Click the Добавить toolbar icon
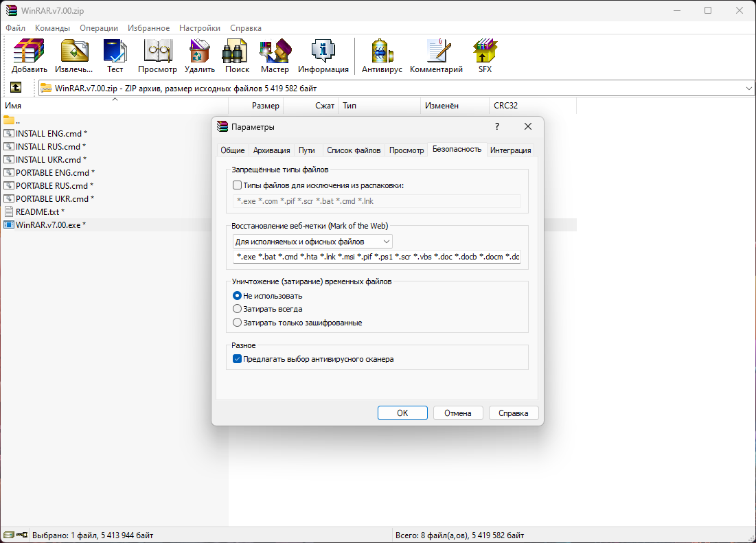This screenshot has height=543, width=756. pos(29,56)
